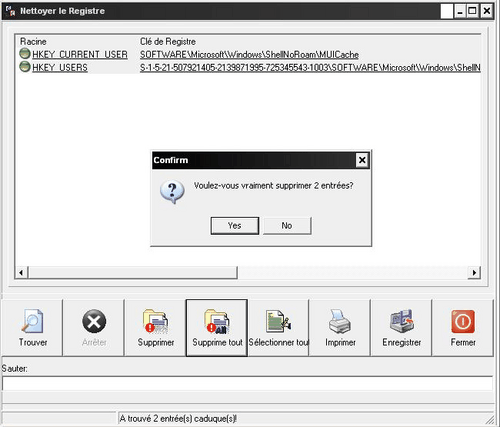The width and height of the screenshot is (500, 427).
Task: Click the Supprimer delete icon
Action: [155, 321]
